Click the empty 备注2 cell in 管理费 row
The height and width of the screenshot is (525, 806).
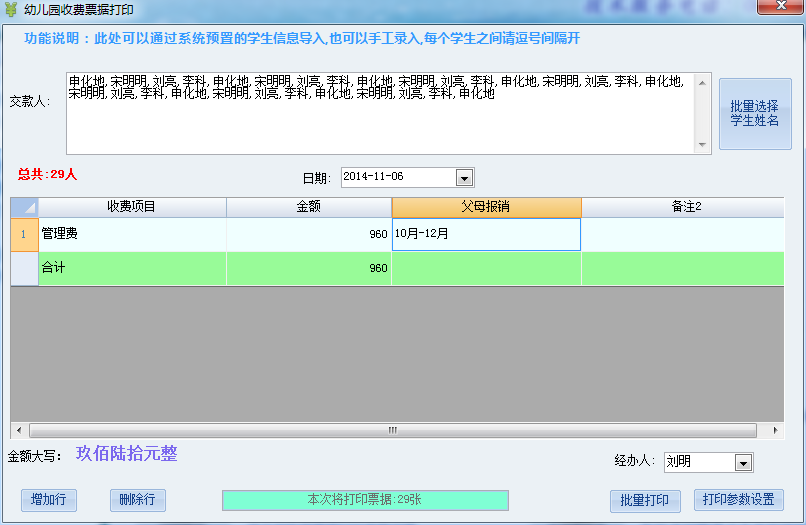[683, 234]
